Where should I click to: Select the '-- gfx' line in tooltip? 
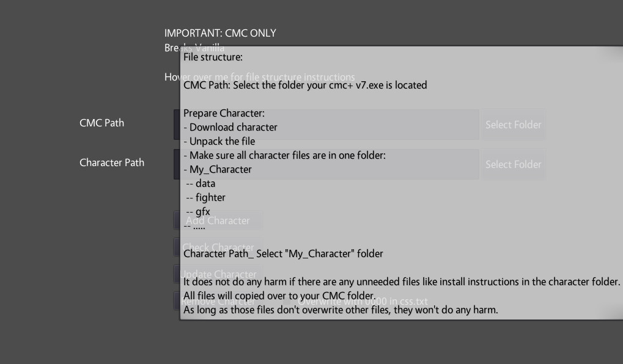coord(198,212)
